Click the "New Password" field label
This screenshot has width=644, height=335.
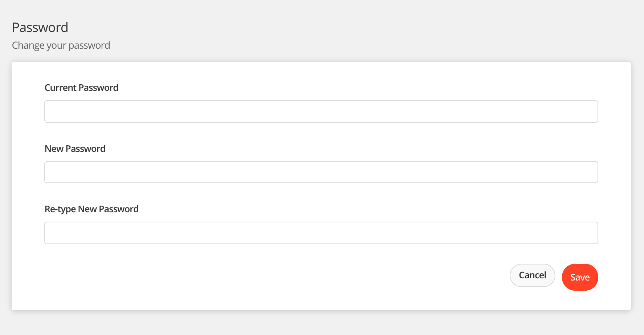click(75, 149)
